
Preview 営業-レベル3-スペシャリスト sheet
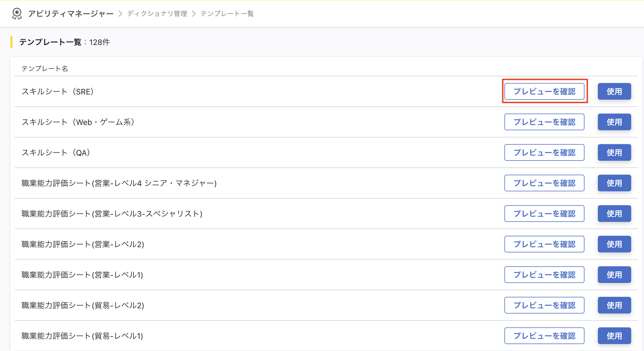coord(544,214)
